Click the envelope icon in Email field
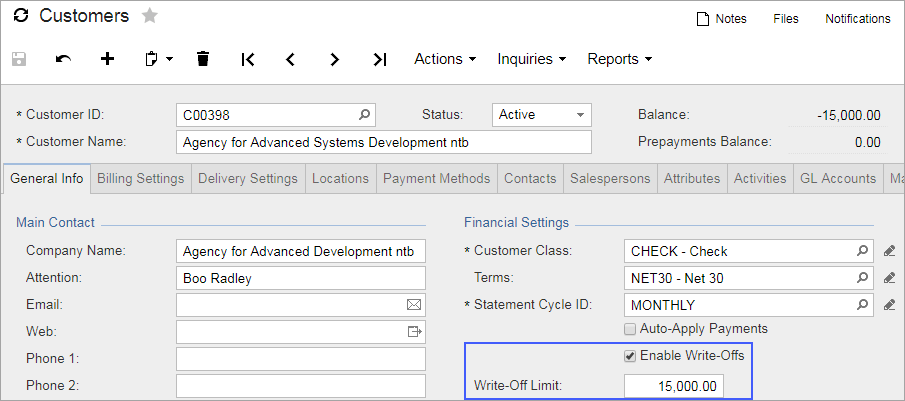 [414, 305]
